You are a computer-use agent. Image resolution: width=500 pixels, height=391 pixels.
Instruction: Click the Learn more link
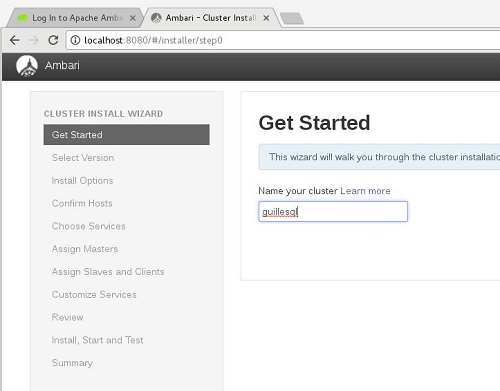(365, 191)
